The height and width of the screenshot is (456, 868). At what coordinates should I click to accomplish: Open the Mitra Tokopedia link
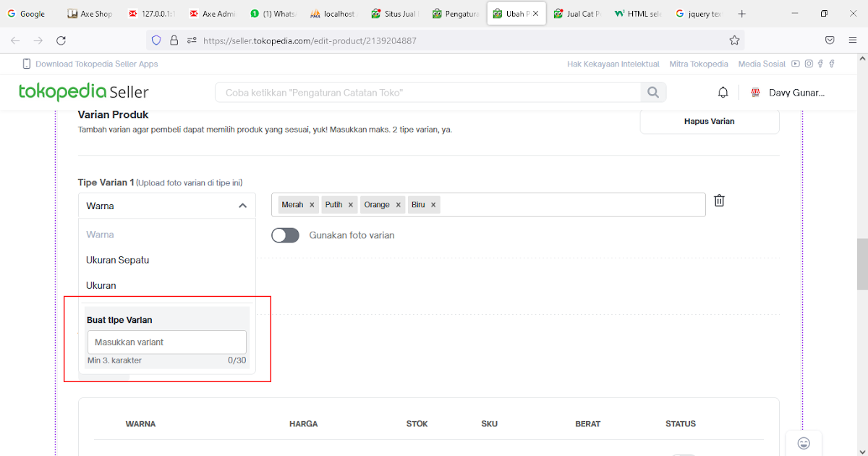pos(699,64)
